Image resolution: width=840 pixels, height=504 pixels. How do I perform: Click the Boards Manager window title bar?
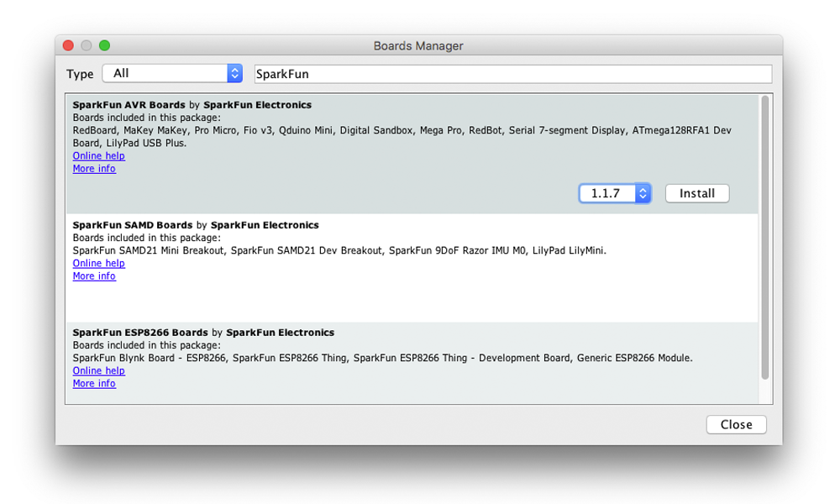pyautogui.click(x=418, y=46)
